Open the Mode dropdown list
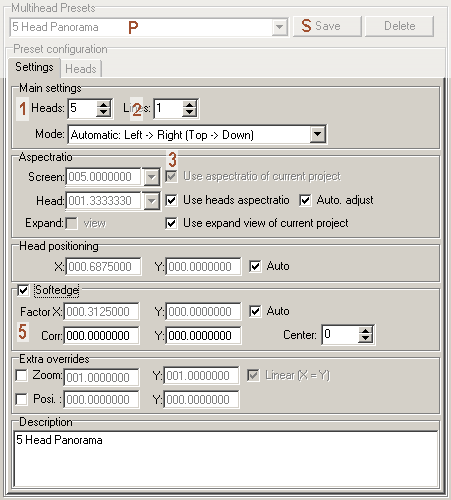The height and width of the screenshot is (500, 451). click(317, 135)
